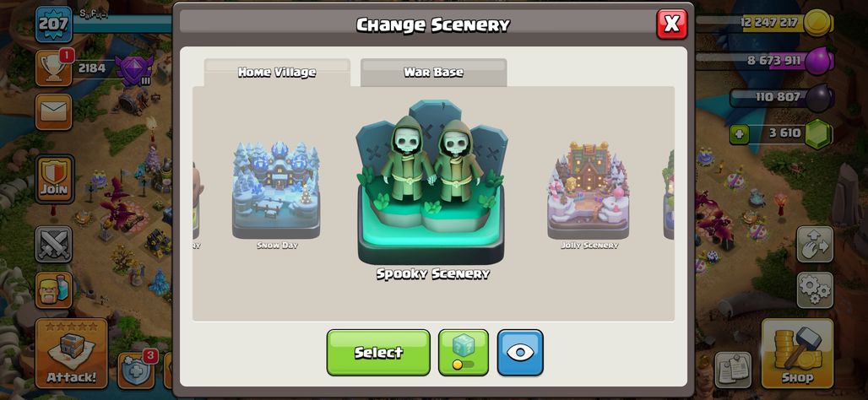This screenshot has height=400, width=868.
Task: Choose the Snow Day scenery thumbnail
Action: point(275,191)
